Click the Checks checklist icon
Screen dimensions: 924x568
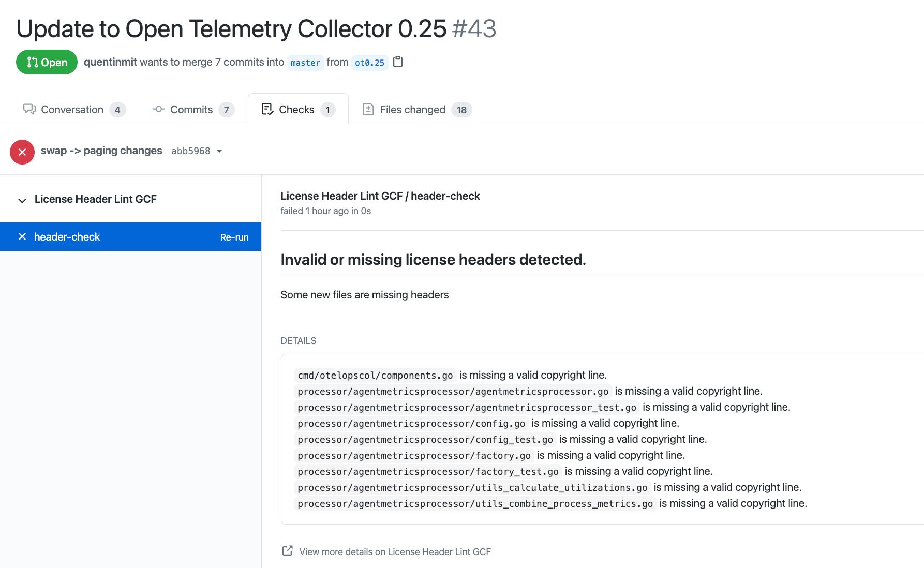[267, 109]
